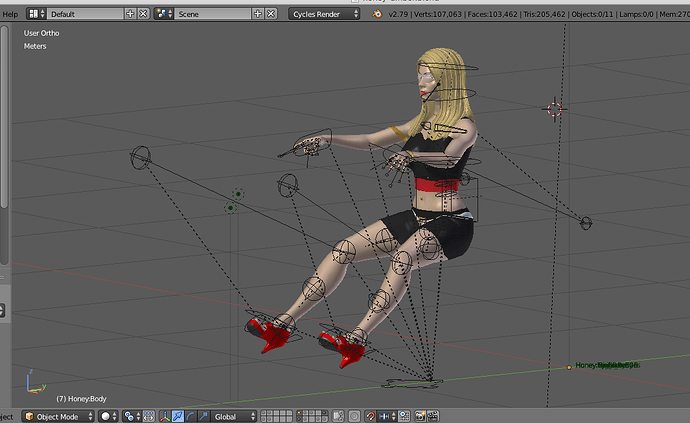Screen dimensions: 690x423
Task: Add a new screen layout with plus
Action: (x=130, y=14)
